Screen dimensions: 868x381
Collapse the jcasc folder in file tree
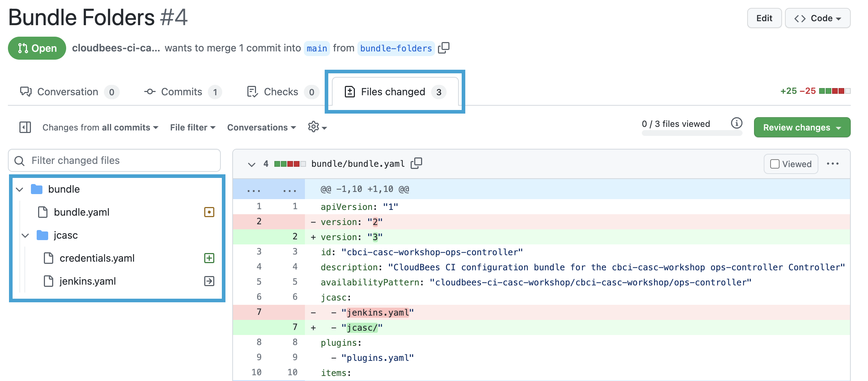[25, 235]
